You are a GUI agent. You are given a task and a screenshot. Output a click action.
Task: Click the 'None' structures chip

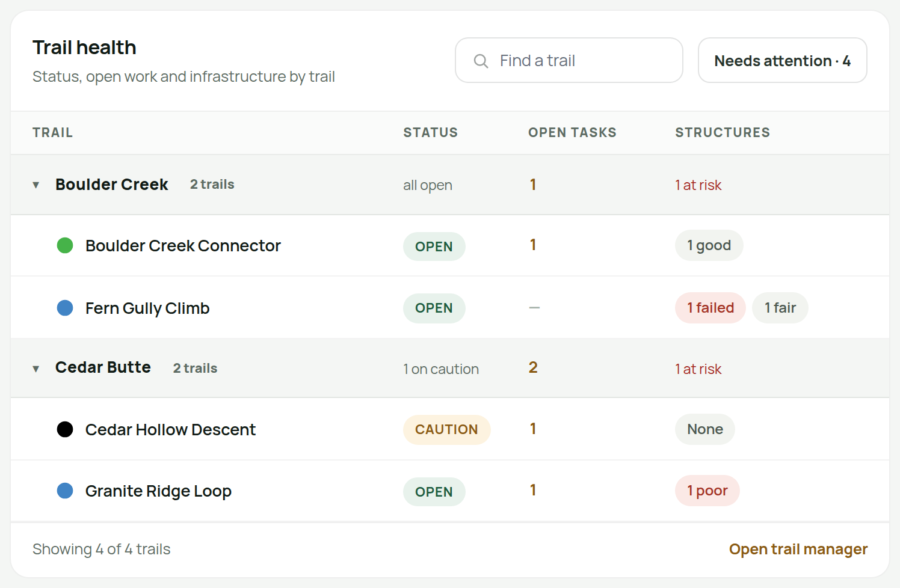(x=705, y=429)
